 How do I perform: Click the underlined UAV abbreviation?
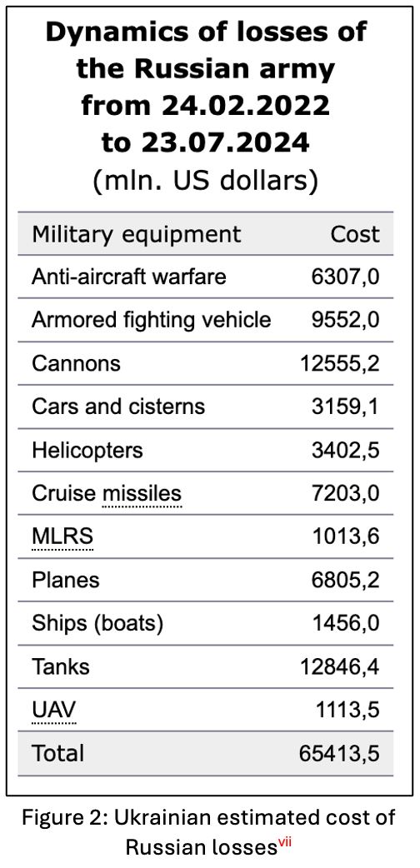(53, 710)
